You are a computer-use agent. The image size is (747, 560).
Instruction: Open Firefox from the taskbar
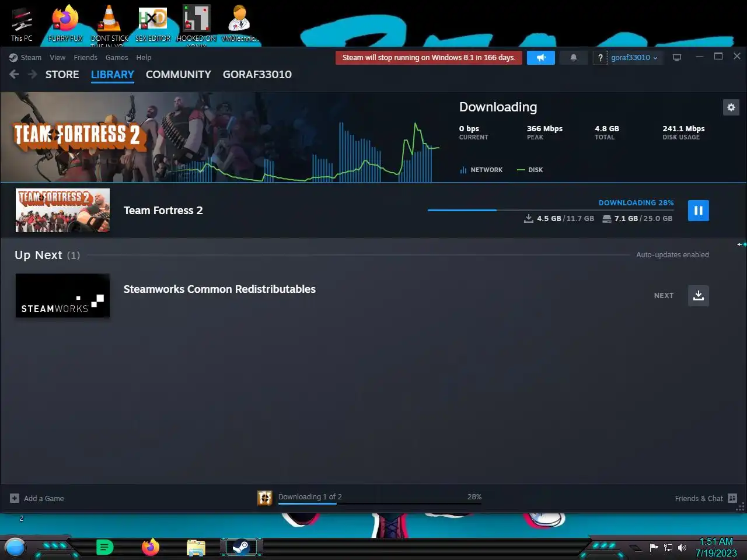tap(151, 547)
